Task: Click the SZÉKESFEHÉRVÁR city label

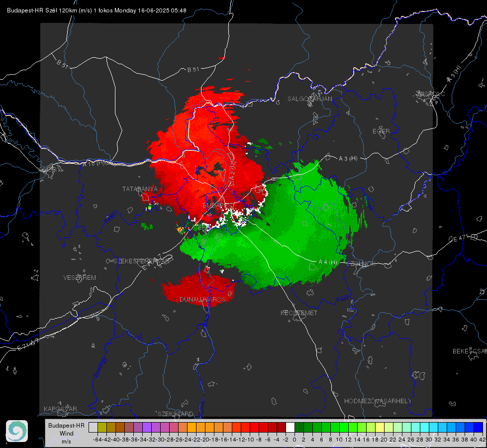Action: click(141, 261)
